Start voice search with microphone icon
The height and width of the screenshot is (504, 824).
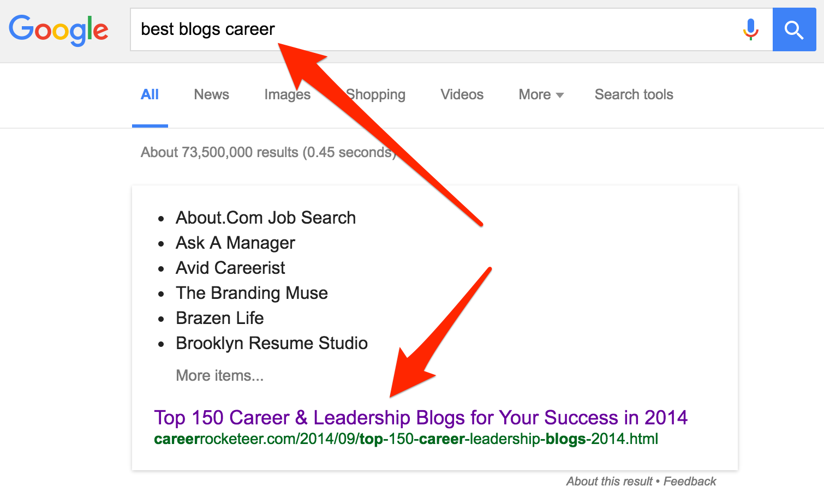(x=751, y=29)
